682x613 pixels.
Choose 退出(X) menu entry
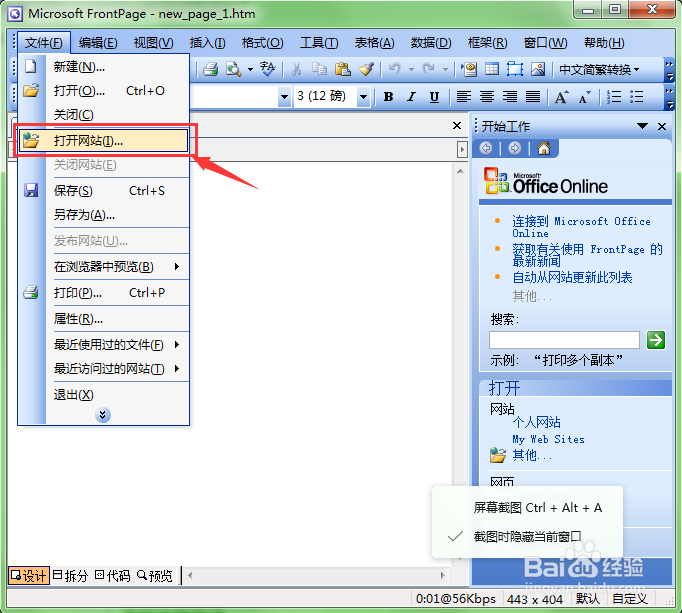(104, 395)
